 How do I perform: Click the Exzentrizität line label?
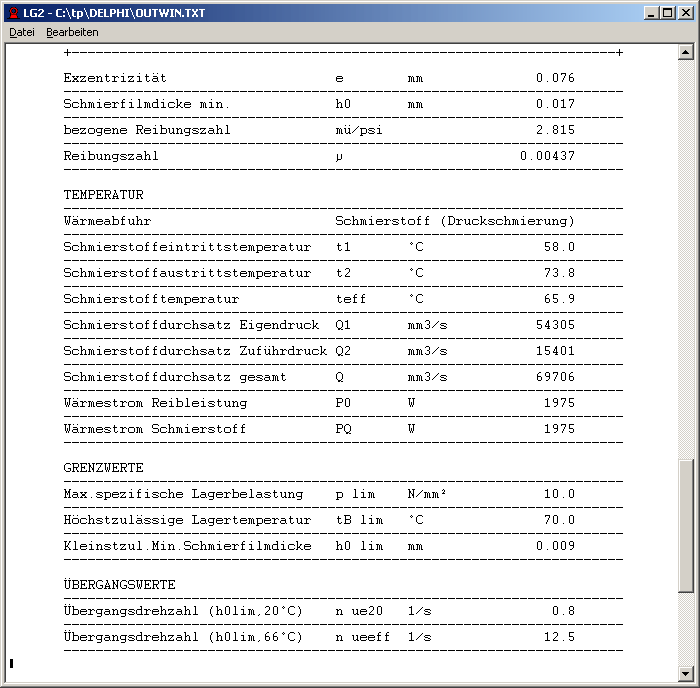coord(115,78)
